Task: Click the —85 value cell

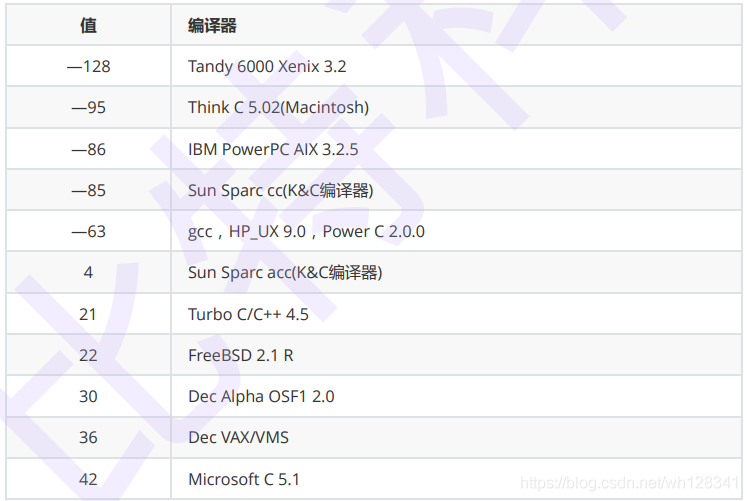Action: 88,190
